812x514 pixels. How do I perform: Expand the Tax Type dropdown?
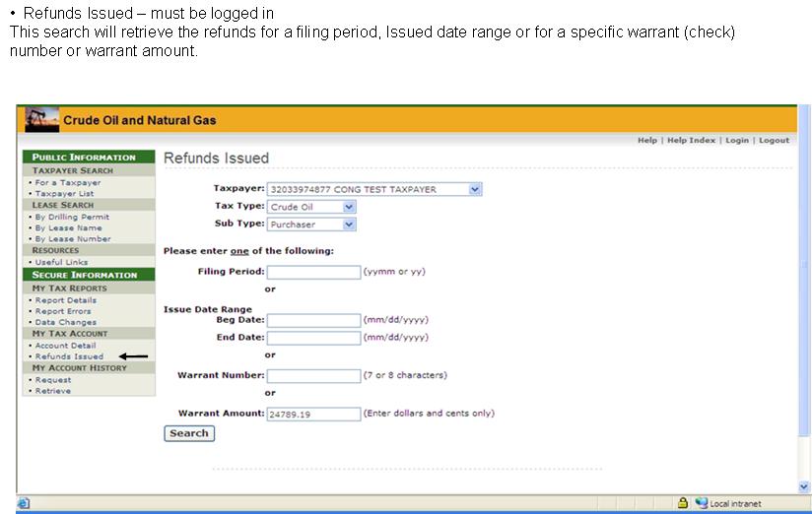pyautogui.click(x=348, y=207)
